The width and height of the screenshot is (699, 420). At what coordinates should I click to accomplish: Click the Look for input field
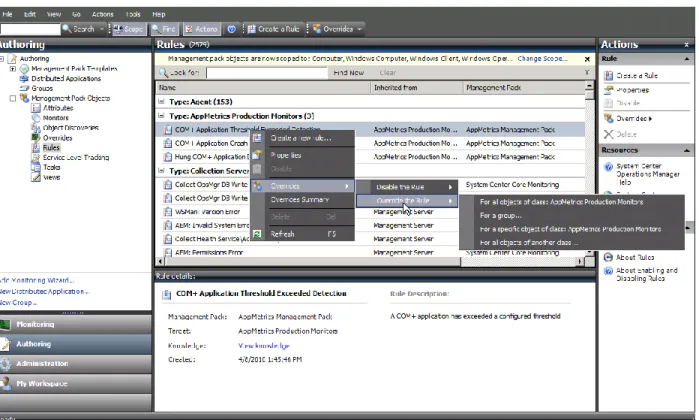pyautogui.click(x=267, y=73)
